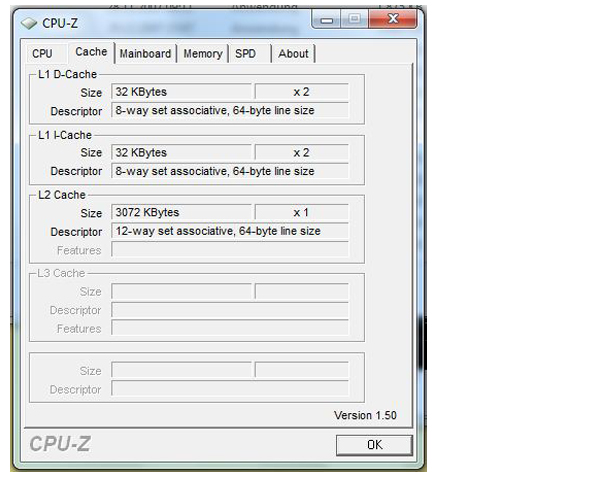Image resolution: width=600 pixels, height=480 pixels.
Task: Click L1 I-Cache size field 32 KBytes
Action: point(181,152)
